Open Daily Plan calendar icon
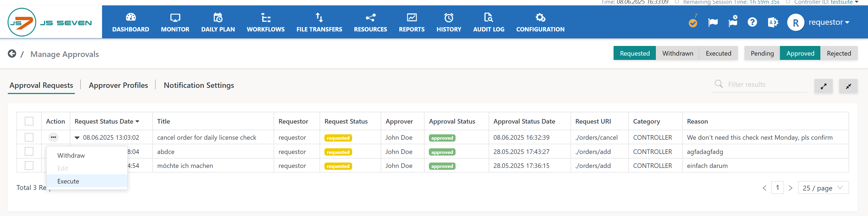The width and height of the screenshot is (868, 216). coord(218,17)
